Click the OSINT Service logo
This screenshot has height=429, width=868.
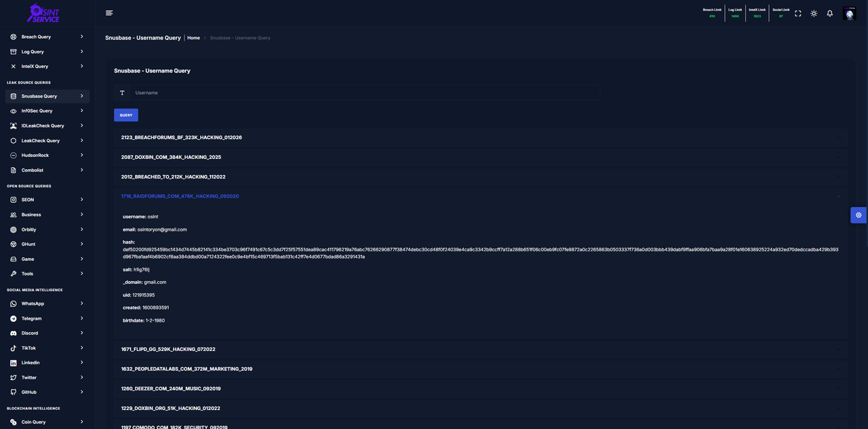(43, 13)
